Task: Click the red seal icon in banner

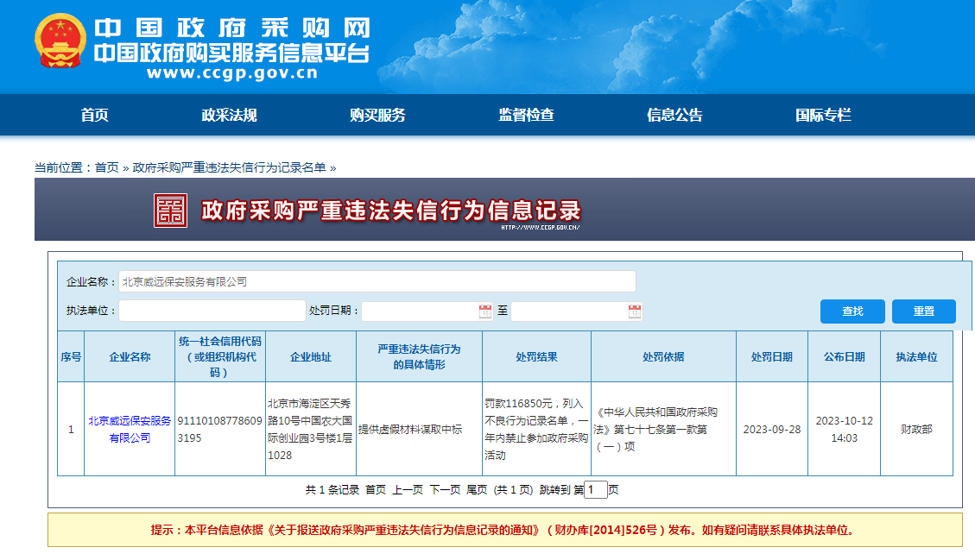Action: [x=170, y=211]
